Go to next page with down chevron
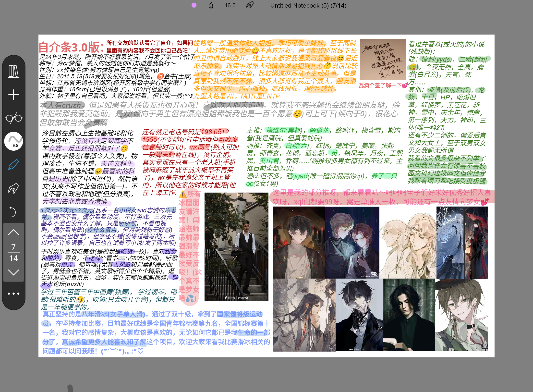 click(x=13, y=272)
